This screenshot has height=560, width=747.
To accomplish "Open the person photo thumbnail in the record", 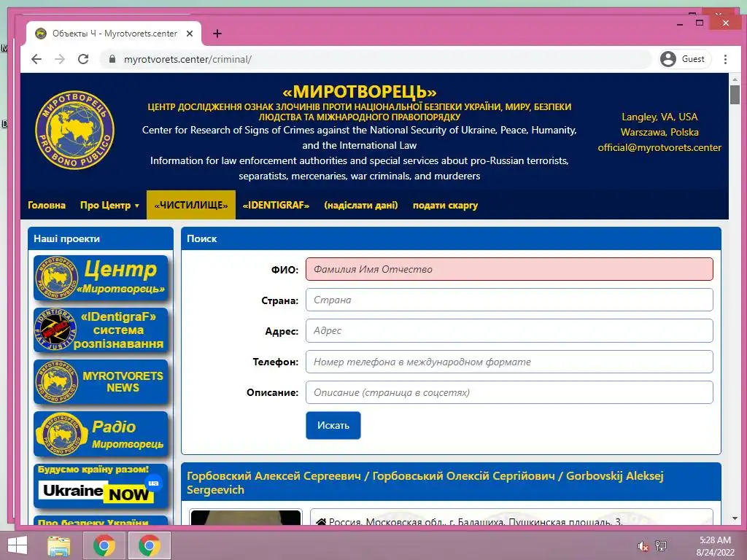I will 246,517.
